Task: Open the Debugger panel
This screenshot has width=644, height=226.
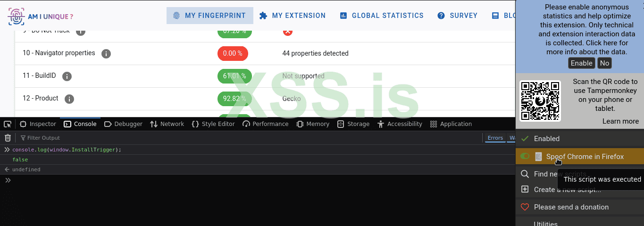Action: click(123, 124)
